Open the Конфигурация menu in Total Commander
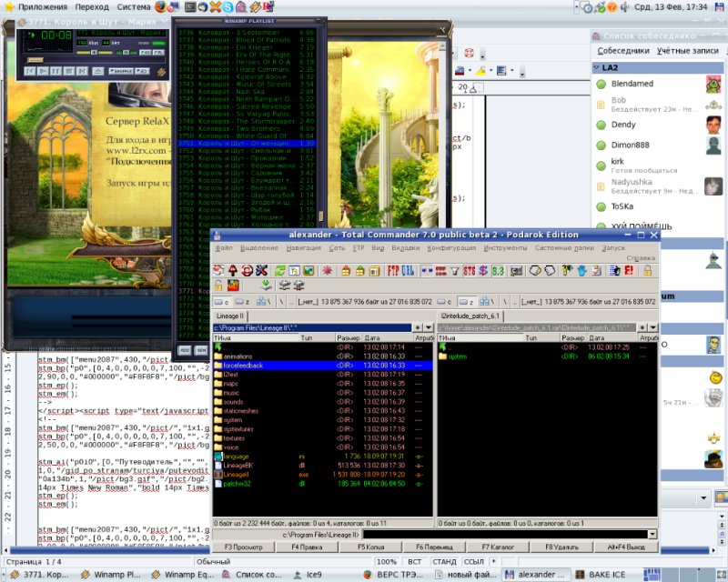728x582 pixels. pyautogui.click(x=452, y=247)
